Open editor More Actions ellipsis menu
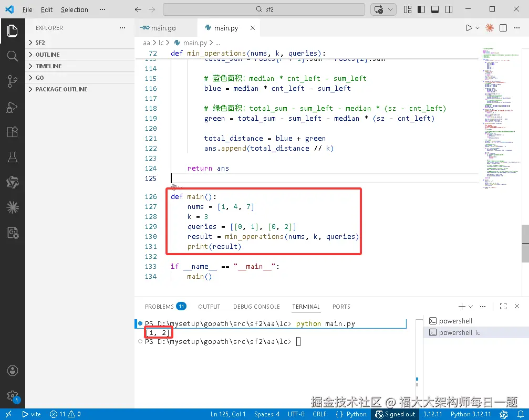Image resolution: width=529 pixels, height=420 pixels. pos(517,28)
